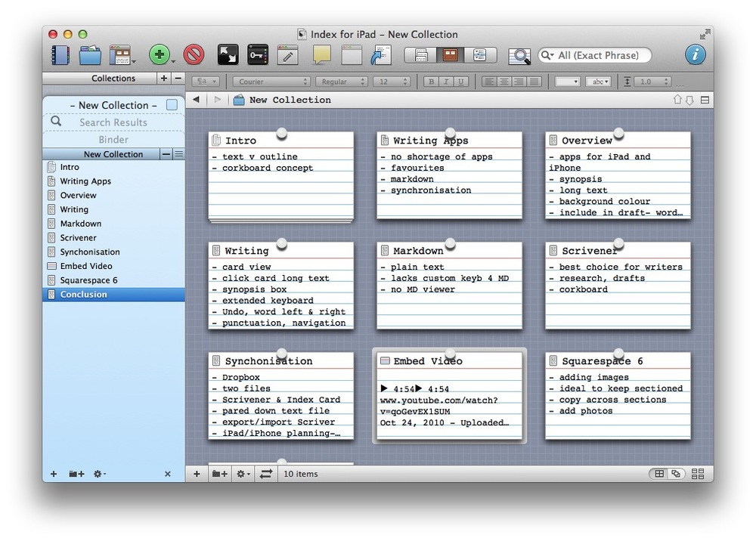The height and width of the screenshot is (541, 756).
Task: Open the yellow Comment note icon
Action: coord(321,54)
